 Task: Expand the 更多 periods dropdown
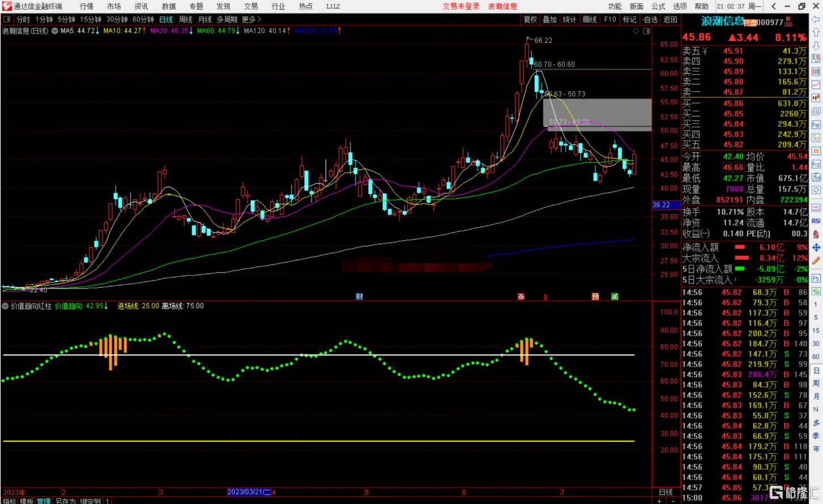[251, 19]
